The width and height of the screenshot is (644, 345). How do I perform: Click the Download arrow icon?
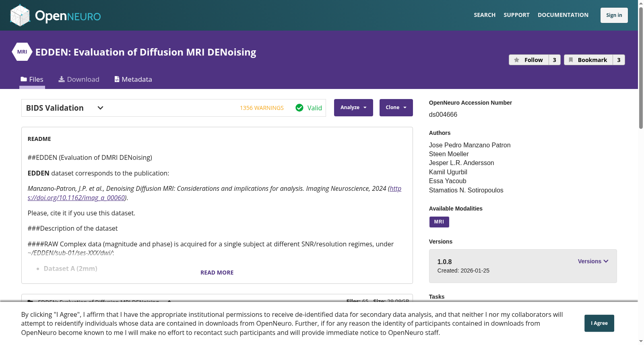pyautogui.click(x=62, y=79)
